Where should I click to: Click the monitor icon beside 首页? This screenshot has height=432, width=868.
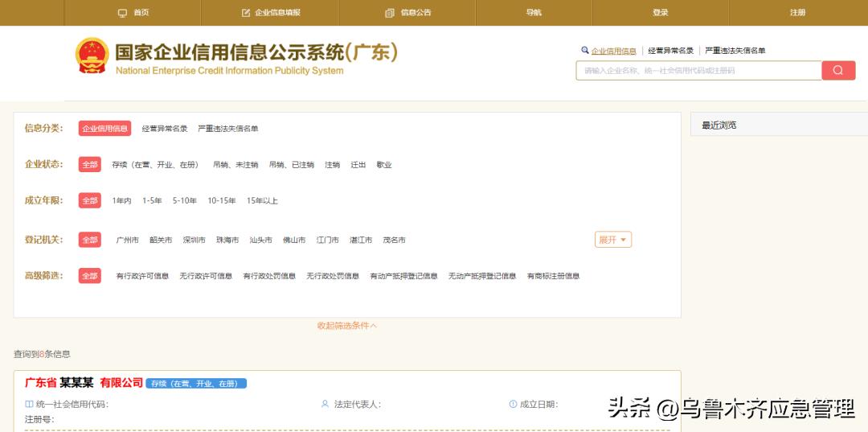[x=123, y=13]
